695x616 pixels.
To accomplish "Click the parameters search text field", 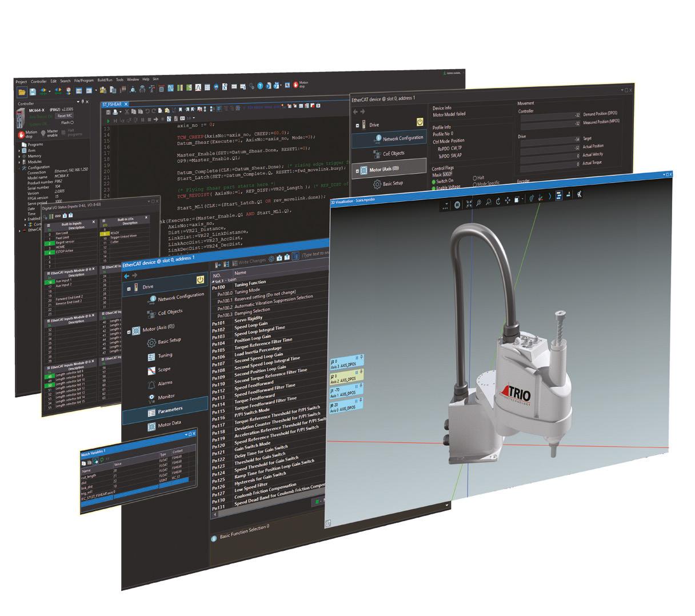I will click(316, 254).
